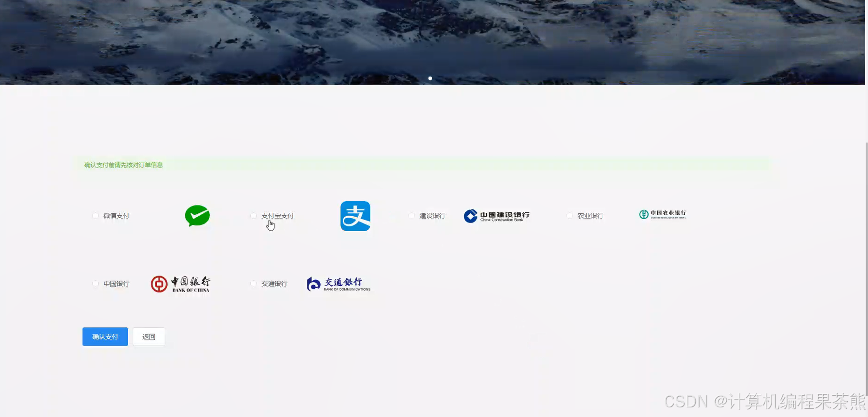This screenshot has height=417, width=868.
Task: Select the 微信支付 radio button
Action: click(x=95, y=216)
